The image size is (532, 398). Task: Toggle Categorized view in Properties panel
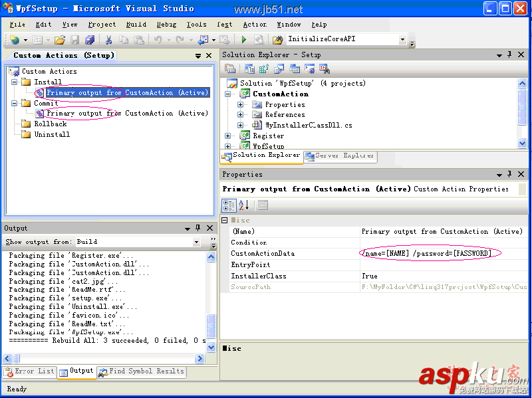tap(229, 205)
